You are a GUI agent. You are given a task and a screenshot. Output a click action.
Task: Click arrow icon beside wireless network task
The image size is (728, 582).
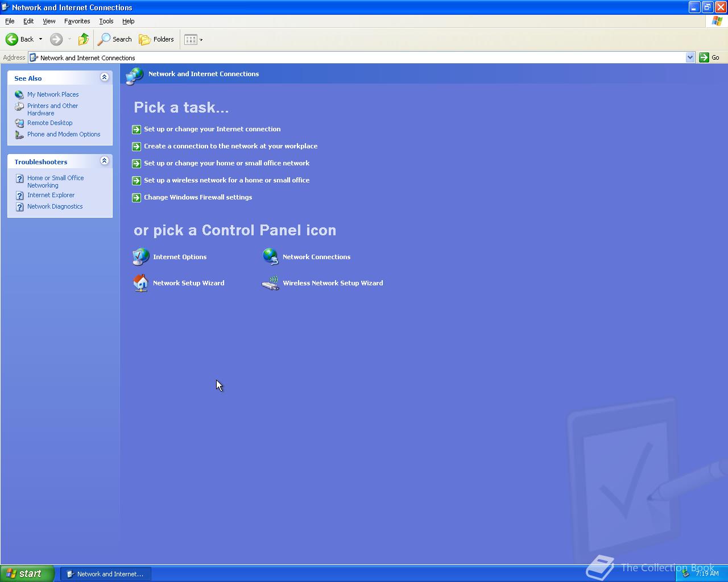pos(136,181)
